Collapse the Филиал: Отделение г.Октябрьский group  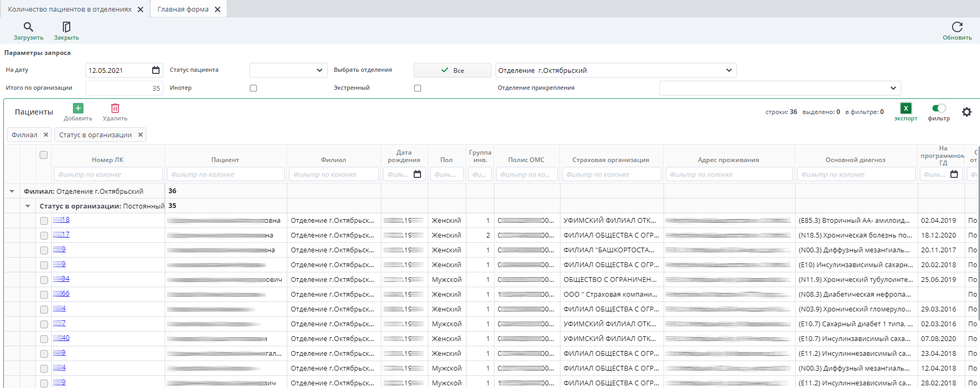(x=12, y=191)
